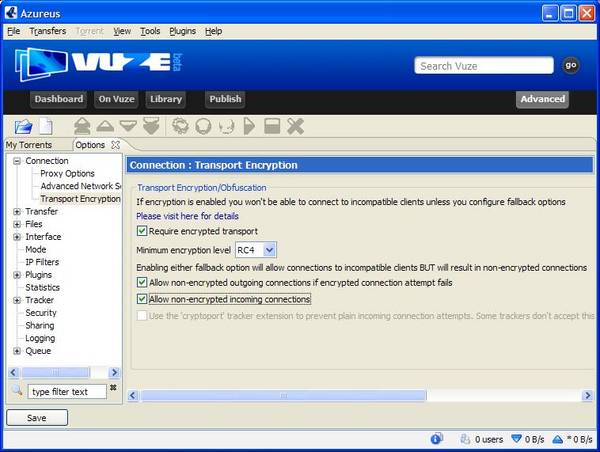The width and height of the screenshot is (600, 452).
Task: Click the Move up arrow icon
Action: click(x=105, y=126)
